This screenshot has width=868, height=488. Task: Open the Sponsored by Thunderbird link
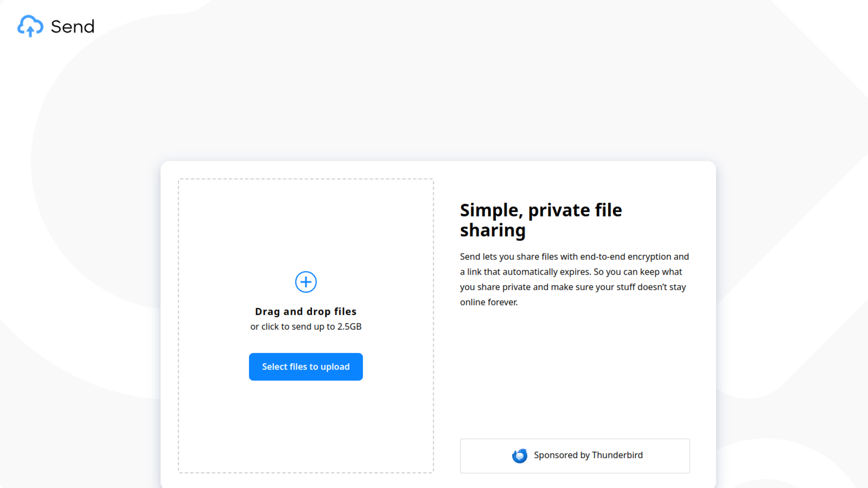(575, 455)
